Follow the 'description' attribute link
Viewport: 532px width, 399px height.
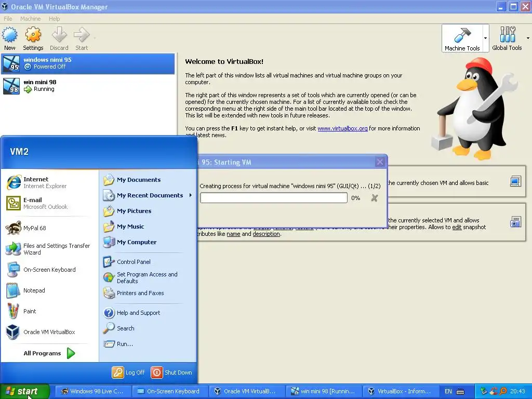click(x=267, y=234)
